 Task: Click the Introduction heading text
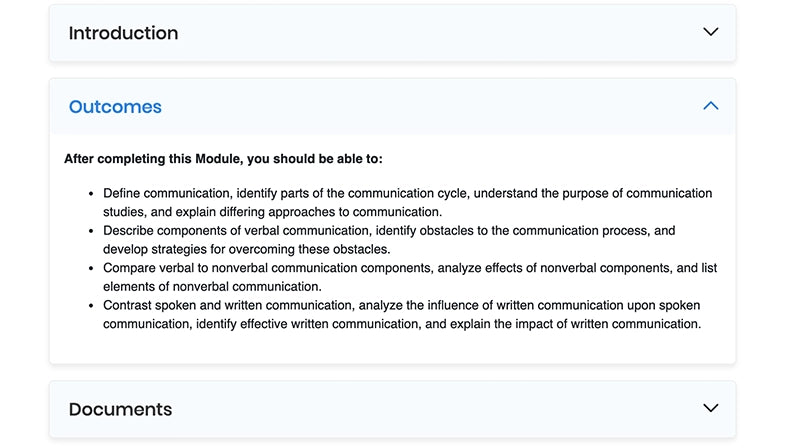click(x=123, y=33)
